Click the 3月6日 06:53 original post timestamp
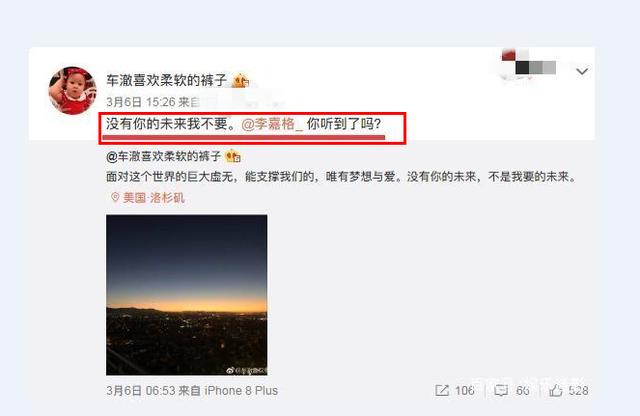The height and width of the screenshot is (416, 640). pos(141,391)
